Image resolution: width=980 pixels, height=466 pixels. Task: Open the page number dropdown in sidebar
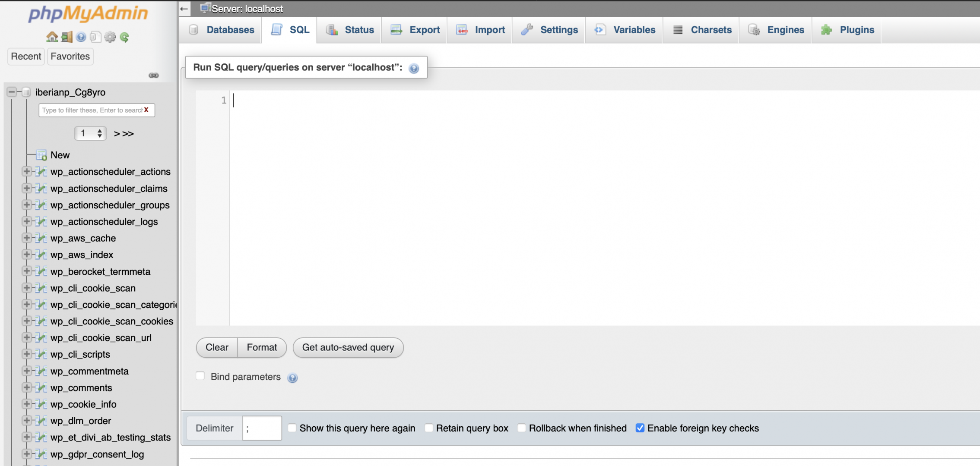tap(90, 133)
